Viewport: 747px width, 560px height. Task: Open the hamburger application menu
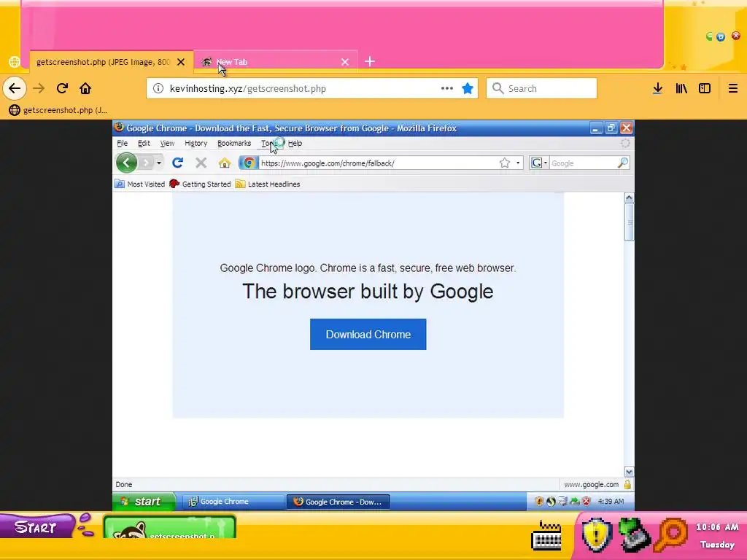coord(733,88)
